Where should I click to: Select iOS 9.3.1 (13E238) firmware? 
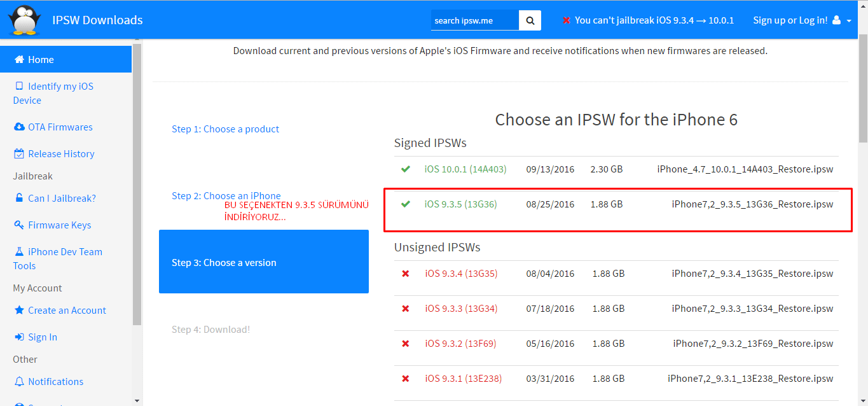463,379
